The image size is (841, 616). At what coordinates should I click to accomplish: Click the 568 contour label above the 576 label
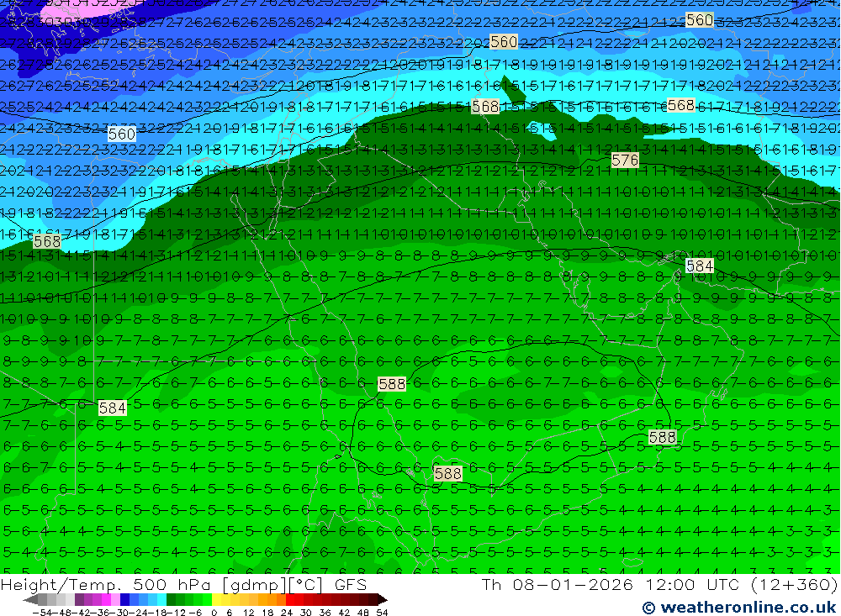(681, 105)
